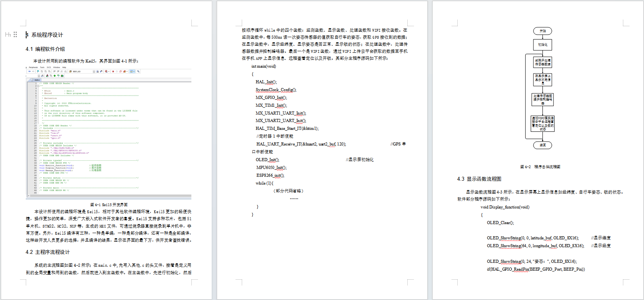The width and height of the screenshot is (644, 300).
Task: Click on the HAL_Init(); code line
Action: pos(266,82)
